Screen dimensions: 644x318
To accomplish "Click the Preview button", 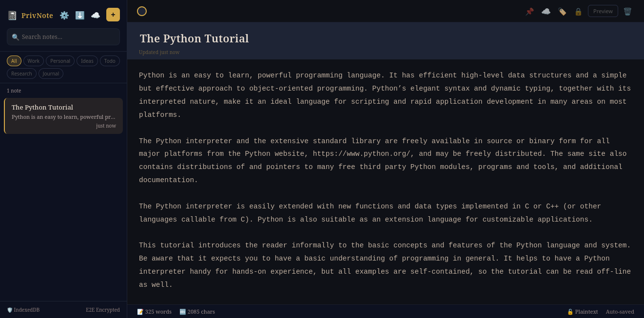I will pyautogui.click(x=603, y=11).
